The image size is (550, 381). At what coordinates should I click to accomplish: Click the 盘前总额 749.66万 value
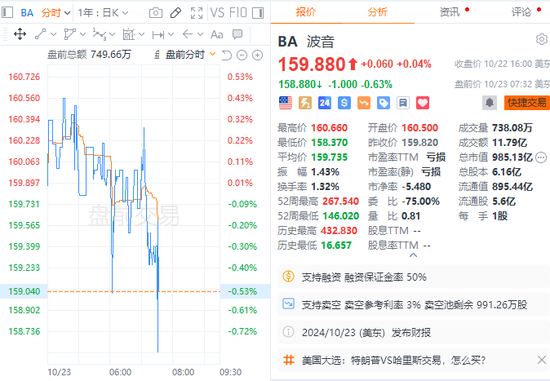[111, 55]
